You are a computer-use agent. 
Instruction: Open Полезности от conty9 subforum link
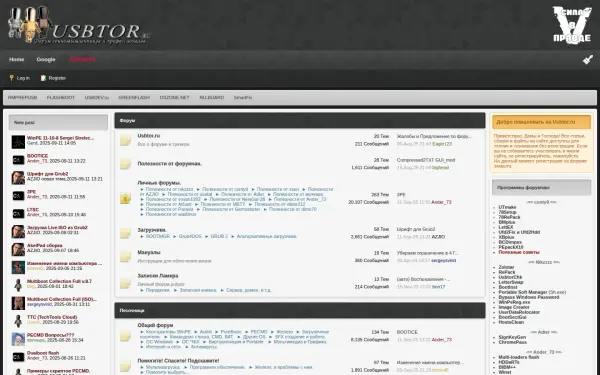[x=225, y=189]
